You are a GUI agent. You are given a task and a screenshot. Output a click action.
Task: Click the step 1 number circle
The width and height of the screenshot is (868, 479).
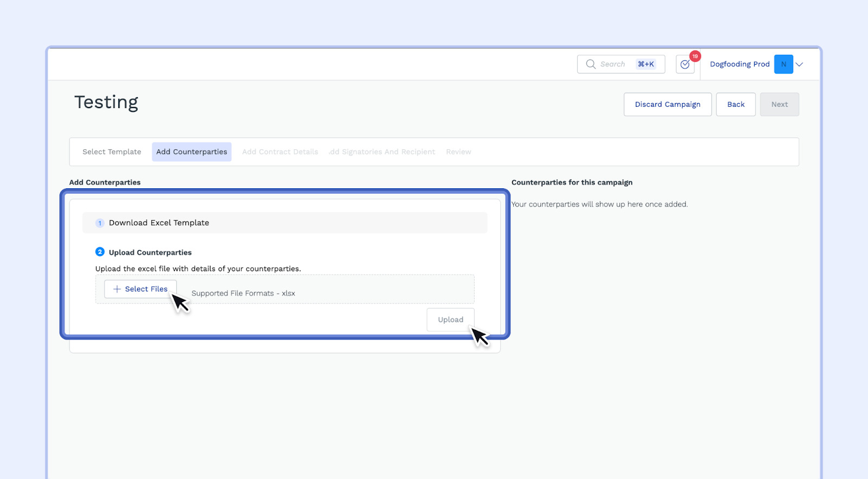pos(100,223)
